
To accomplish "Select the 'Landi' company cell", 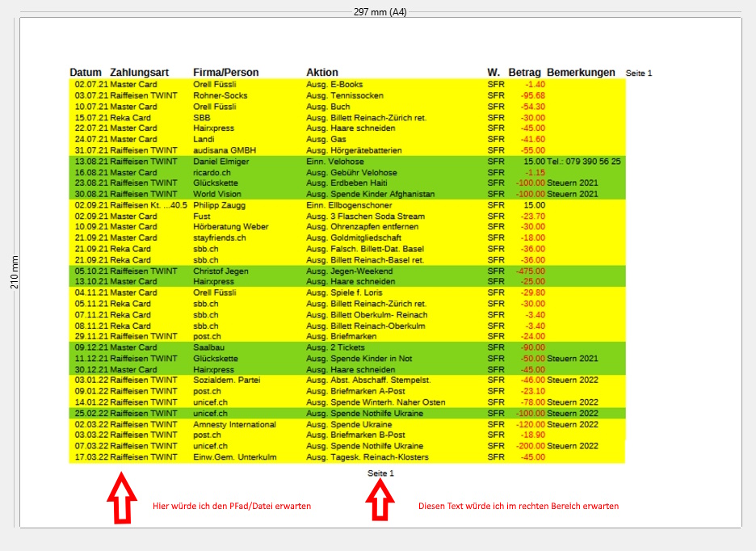I will click(x=204, y=140).
